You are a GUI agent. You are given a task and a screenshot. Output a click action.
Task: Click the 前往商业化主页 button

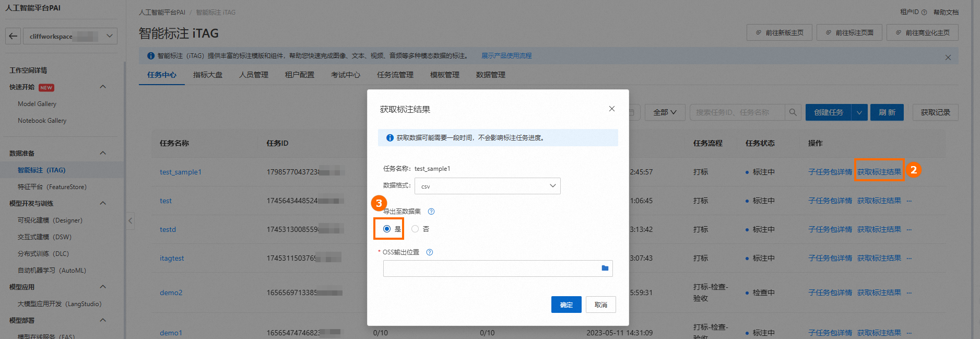click(x=923, y=32)
